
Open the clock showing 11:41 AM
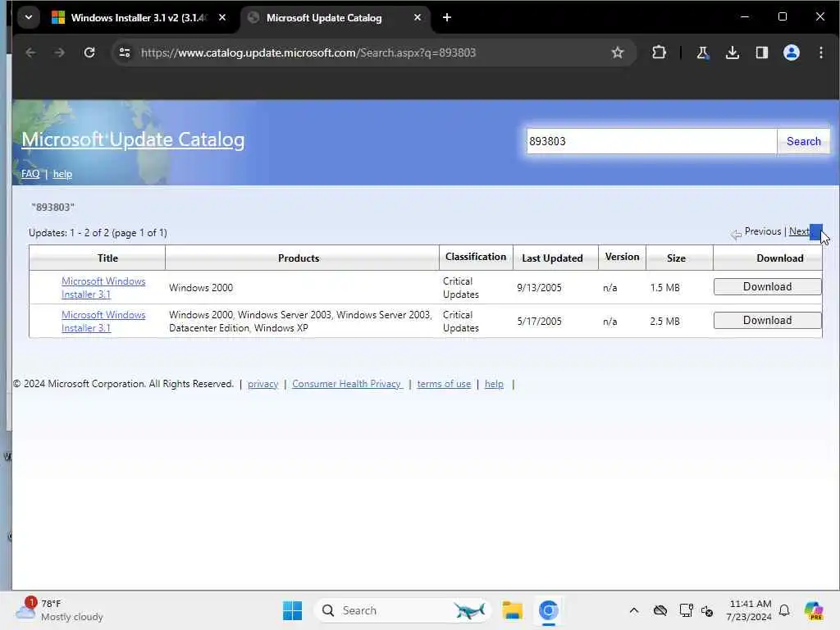749,610
